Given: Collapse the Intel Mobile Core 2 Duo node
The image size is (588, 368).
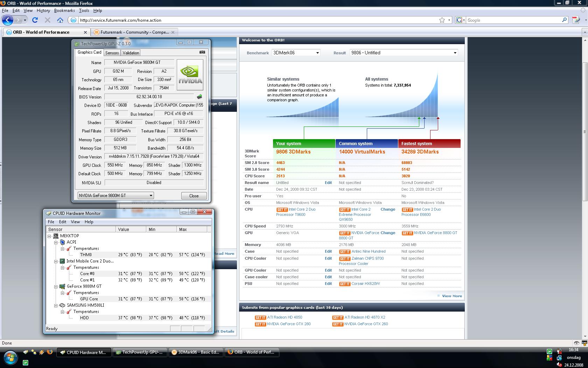Looking at the screenshot, I should 56,261.
